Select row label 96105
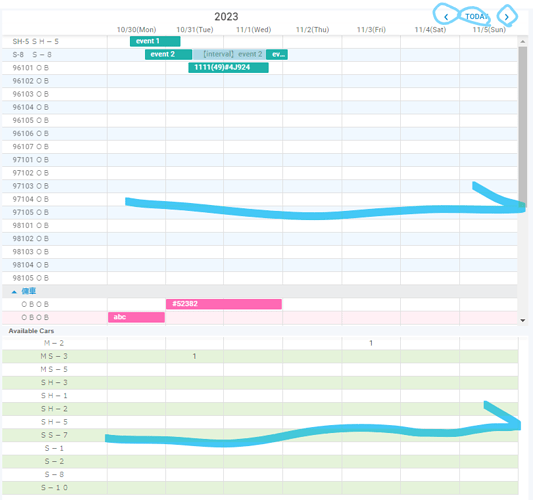 tap(31, 120)
